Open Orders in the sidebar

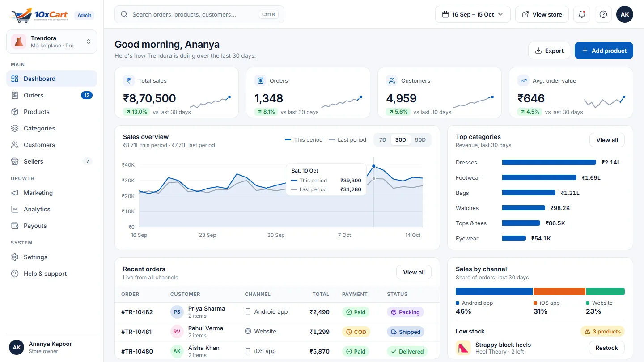coord(51,95)
